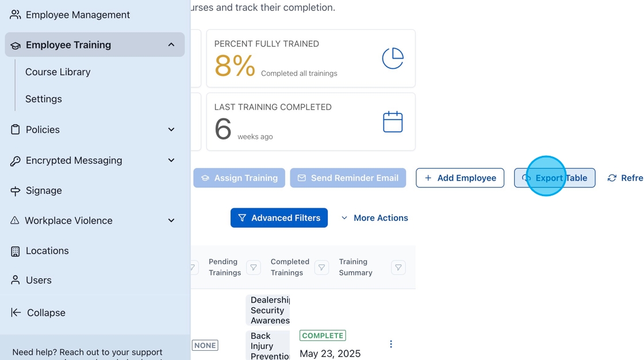The width and height of the screenshot is (644, 360).
Task: Open Settings under Employee Training
Action: coord(43,98)
